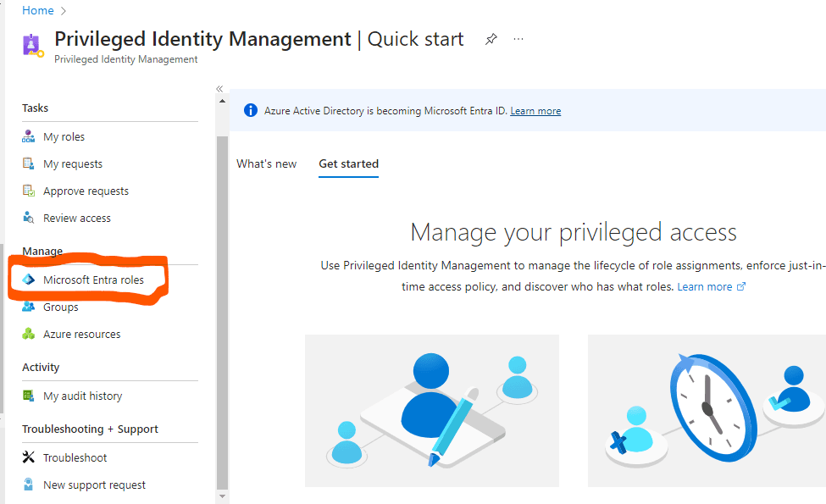Open My audit history under Activity

coord(82,396)
